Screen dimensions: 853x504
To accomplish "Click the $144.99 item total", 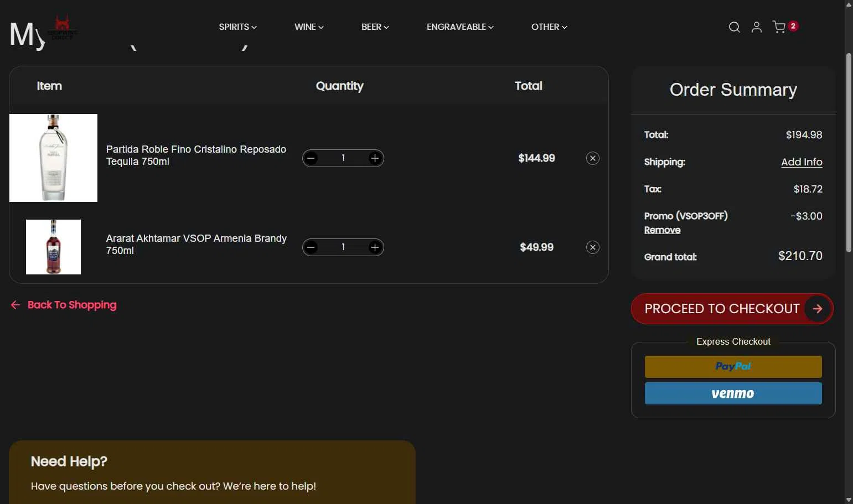I will 536,158.
